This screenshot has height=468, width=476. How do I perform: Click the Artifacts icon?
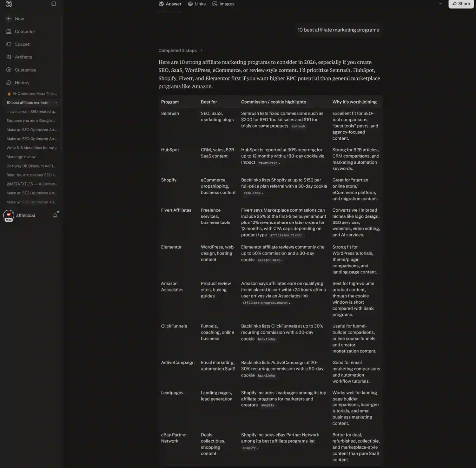coord(9,57)
